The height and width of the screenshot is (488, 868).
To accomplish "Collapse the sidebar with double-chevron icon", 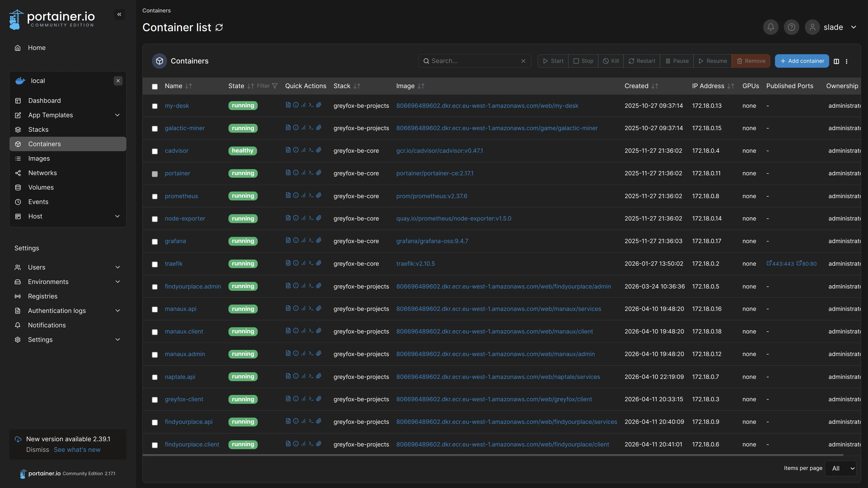I will coord(119,14).
